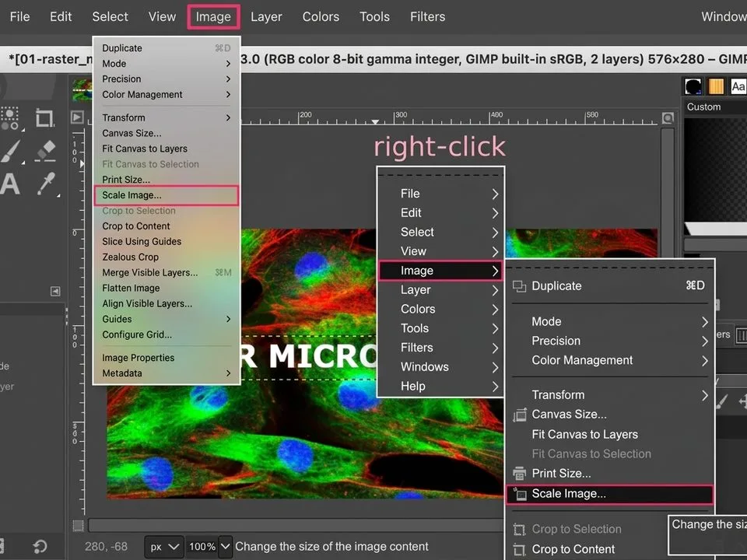Select the Paintbrush tool in the toolbox
The height and width of the screenshot is (560, 747).
tap(10, 152)
